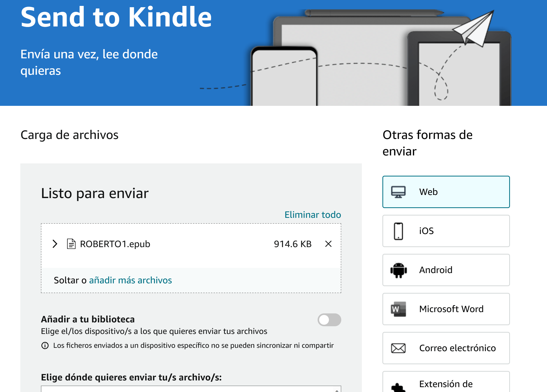Open the device selection box under Elige dónde
This screenshot has width=547, height=392.
[x=191, y=389]
